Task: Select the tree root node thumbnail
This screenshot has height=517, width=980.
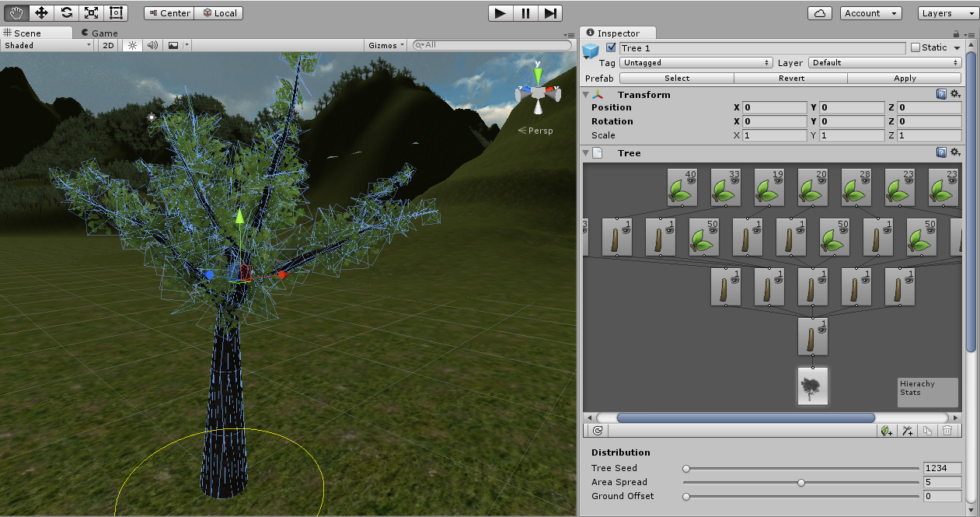Action: pyautogui.click(x=812, y=386)
